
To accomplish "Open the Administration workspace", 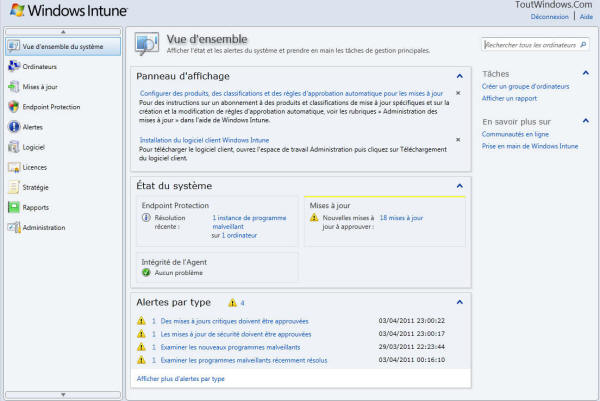I will 44,228.
